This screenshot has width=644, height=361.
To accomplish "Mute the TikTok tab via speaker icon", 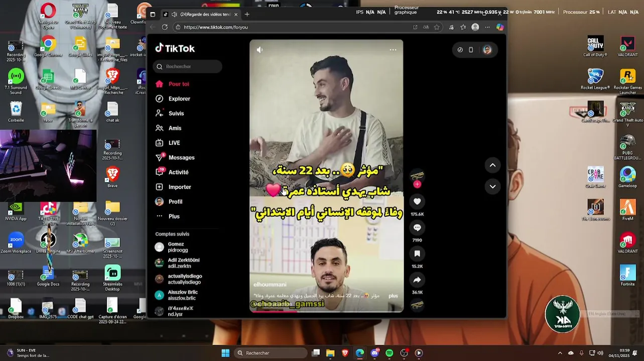I will 174,14.
